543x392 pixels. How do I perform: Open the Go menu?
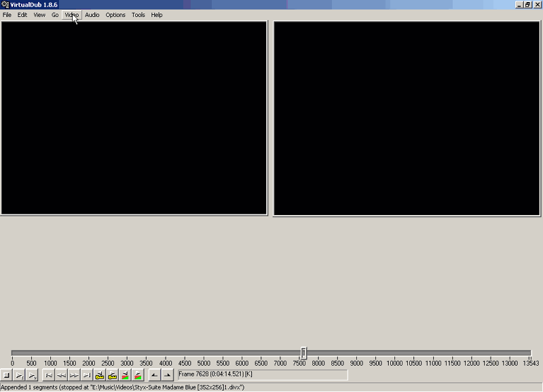click(55, 15)
